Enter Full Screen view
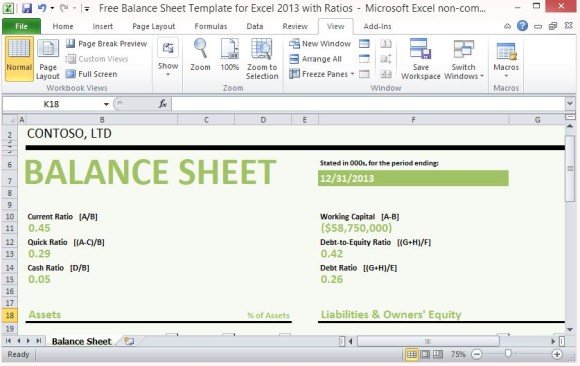 (91, 74)
